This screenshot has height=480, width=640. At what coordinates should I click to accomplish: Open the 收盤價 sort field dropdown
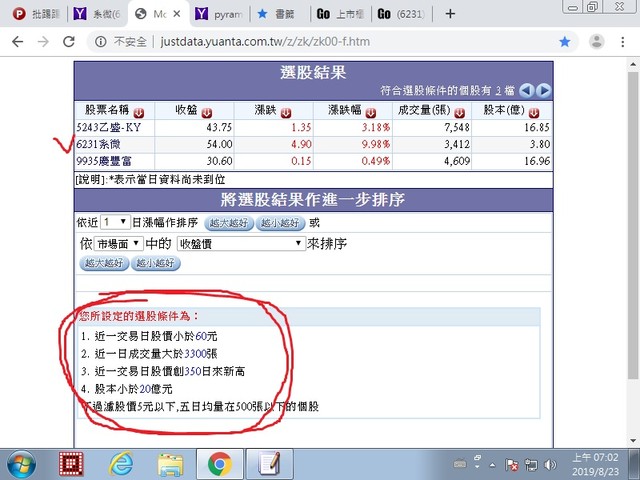click(x=240, y=243)
